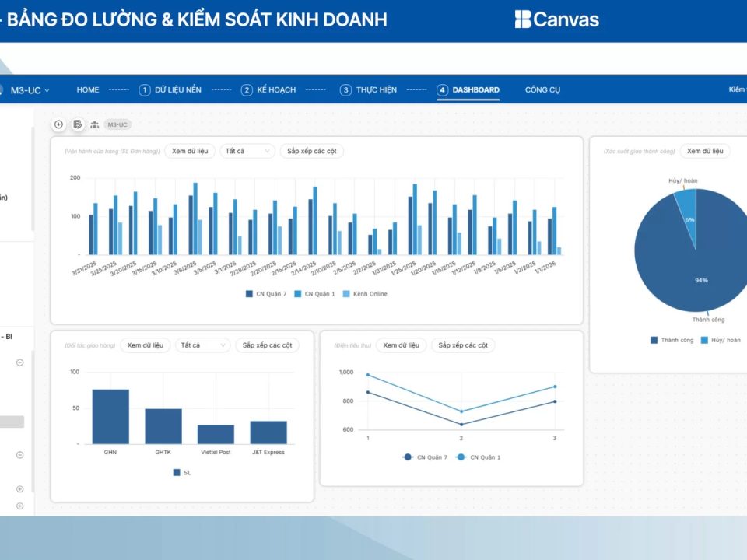Go to the HOME menu item
Screen dimensions: 747x560
click(88, 90)
